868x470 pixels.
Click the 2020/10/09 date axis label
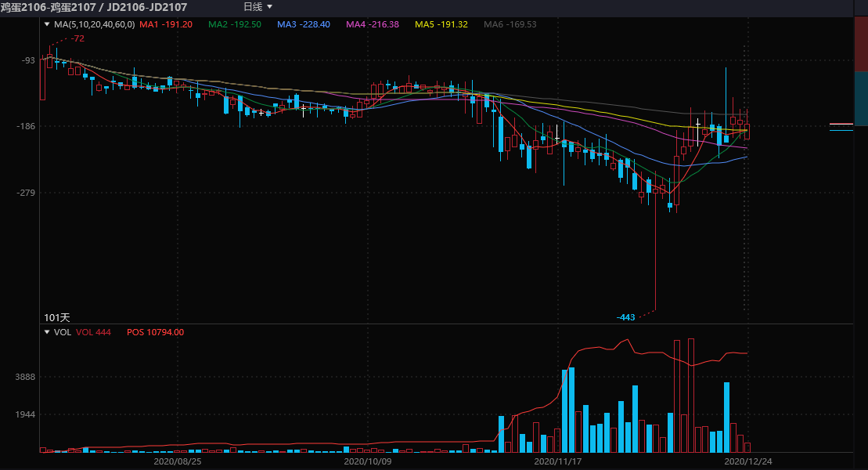367,462
